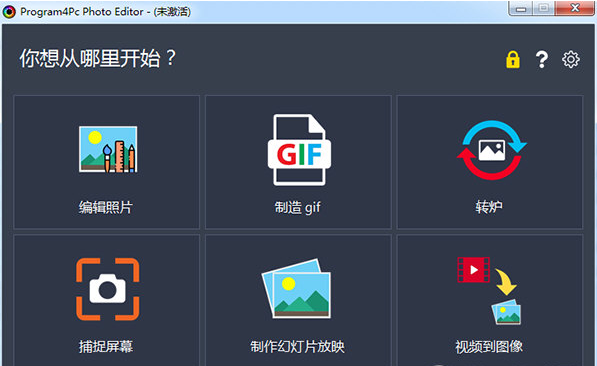The image size is (597, 366).
Task: Click the GIF file icon
Action: click(299, 150)
